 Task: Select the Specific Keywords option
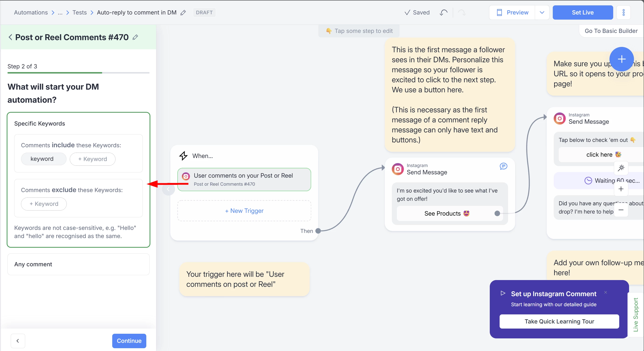coord(39,123)
